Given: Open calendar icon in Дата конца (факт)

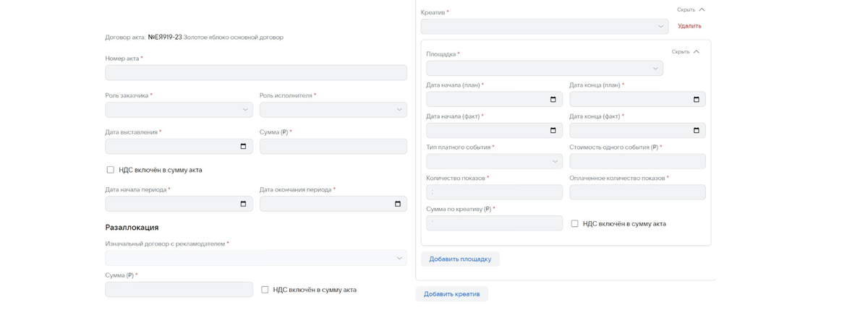Looking at the screenshot, I should [697, 131].
